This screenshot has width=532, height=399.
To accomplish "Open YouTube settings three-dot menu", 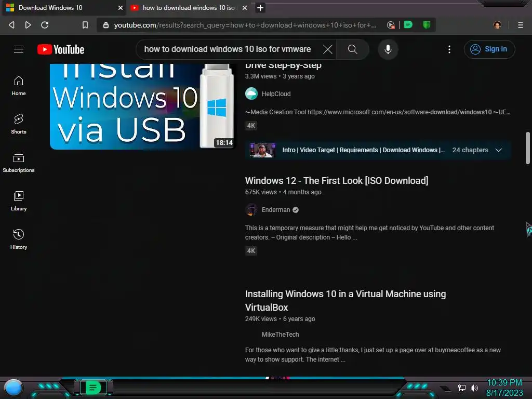I will pos(449,49).
